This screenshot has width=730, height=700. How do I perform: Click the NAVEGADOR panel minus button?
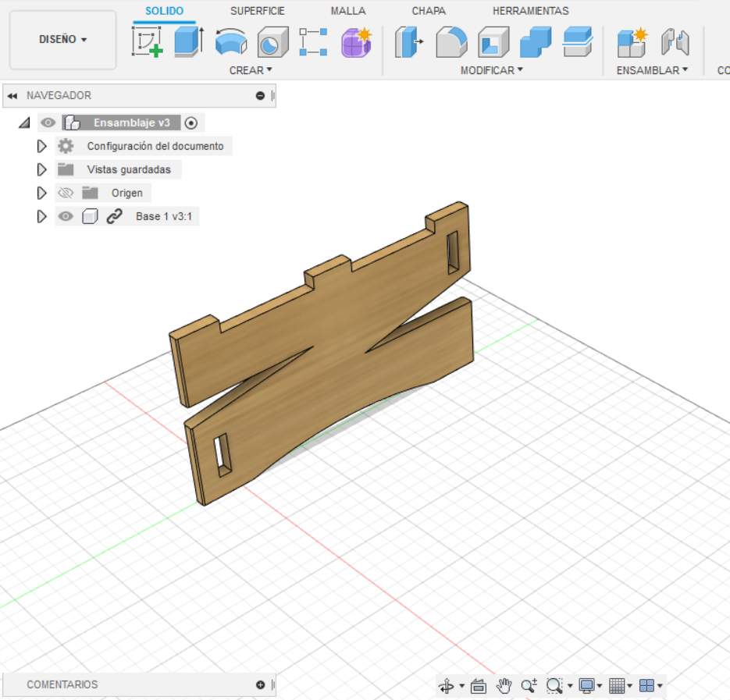tap(260, 96)
